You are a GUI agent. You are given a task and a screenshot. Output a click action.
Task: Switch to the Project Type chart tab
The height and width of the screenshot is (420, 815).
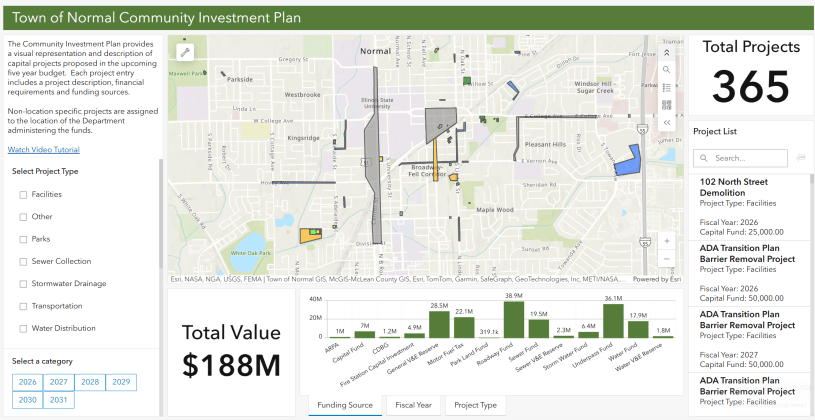476,405
